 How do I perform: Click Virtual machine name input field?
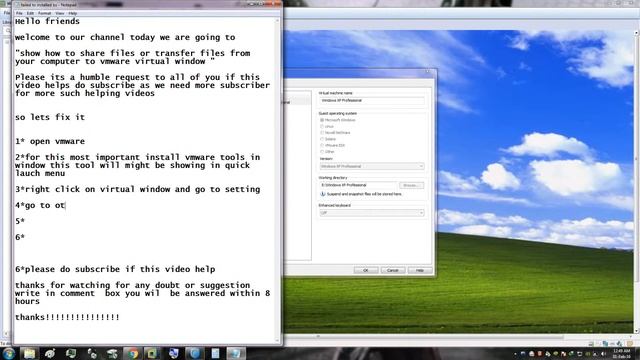pos(372,100)
